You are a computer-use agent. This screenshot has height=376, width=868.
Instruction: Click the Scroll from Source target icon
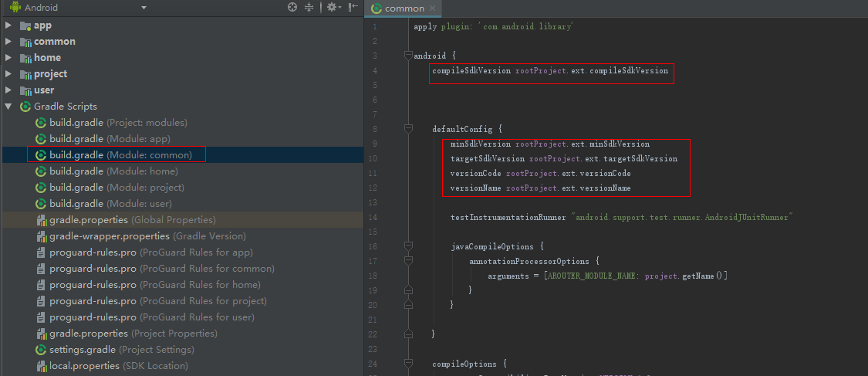(x=292, y=8)
